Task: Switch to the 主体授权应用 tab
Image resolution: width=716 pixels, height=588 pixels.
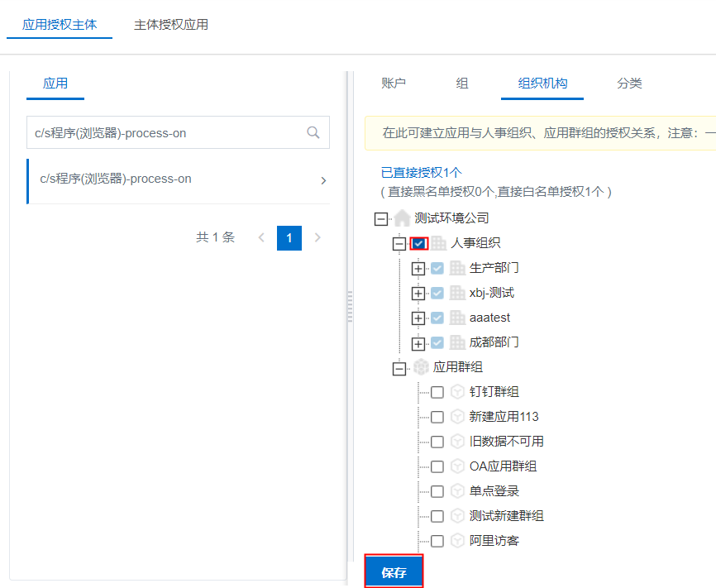Action: pyautogui.click(x=171, y=25)
